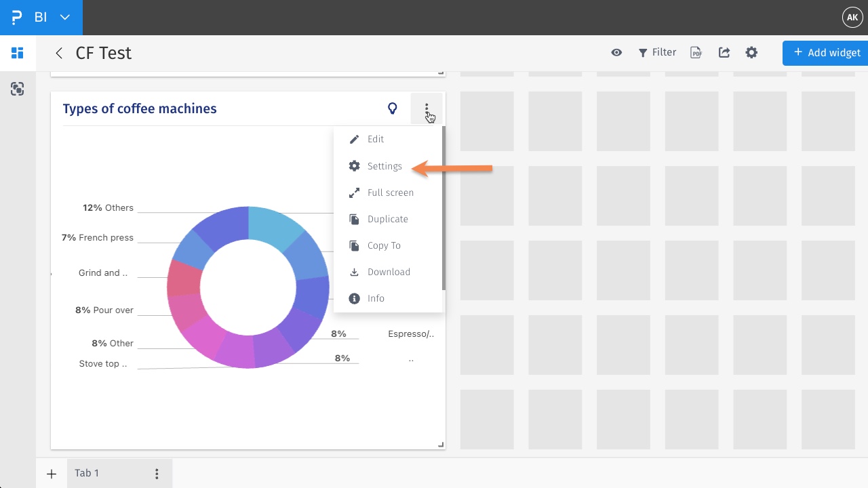Image resolution: width=868 pixels, height=488 pixels.
Task: Click the share dashboard icon
Action: coord(724,53)
